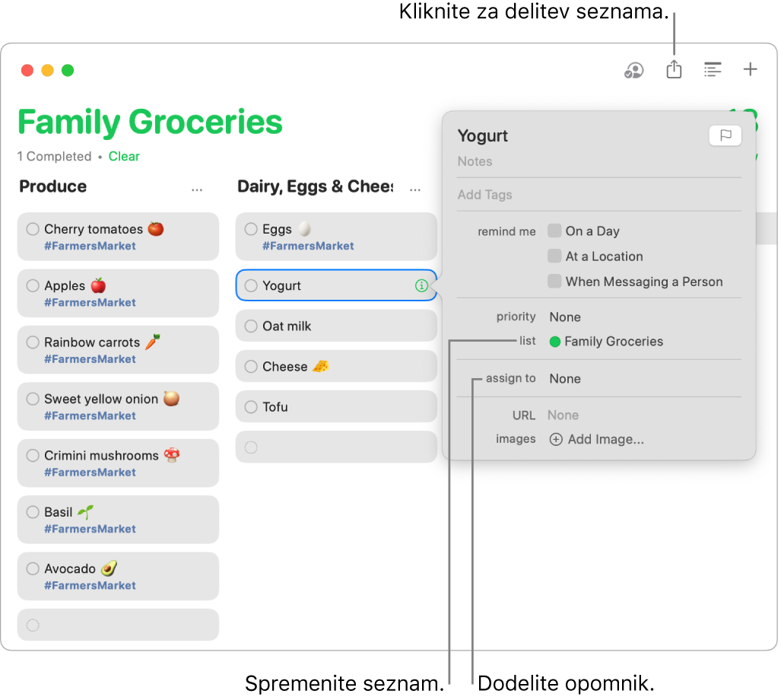Click the view options list icon
781x700 pixels.
713,70
